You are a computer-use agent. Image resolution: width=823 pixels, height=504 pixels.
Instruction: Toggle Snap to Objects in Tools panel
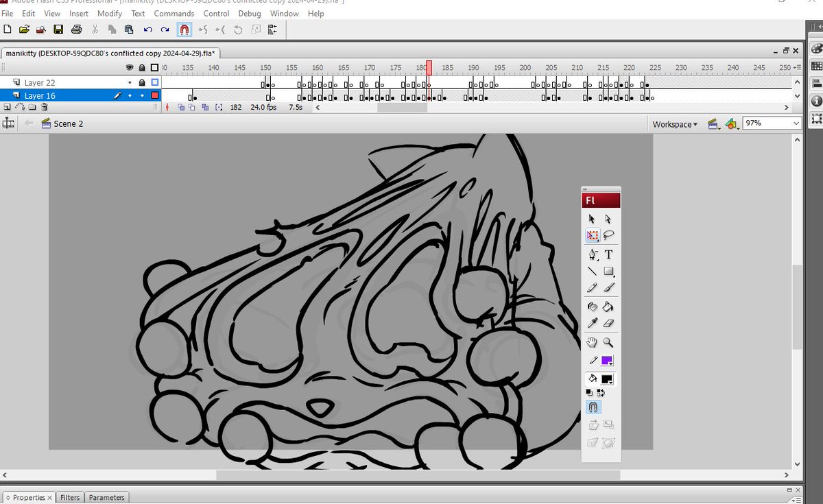point(593,407)
